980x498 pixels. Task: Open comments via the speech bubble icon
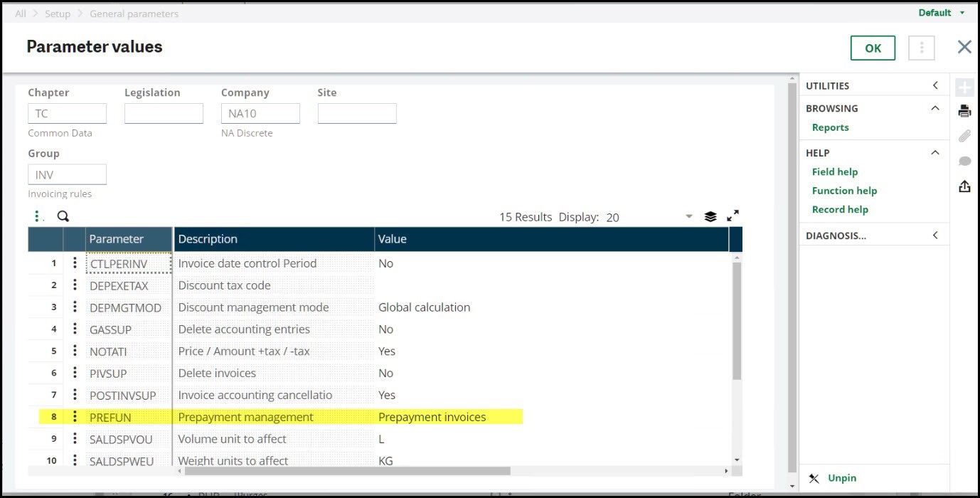964,161
